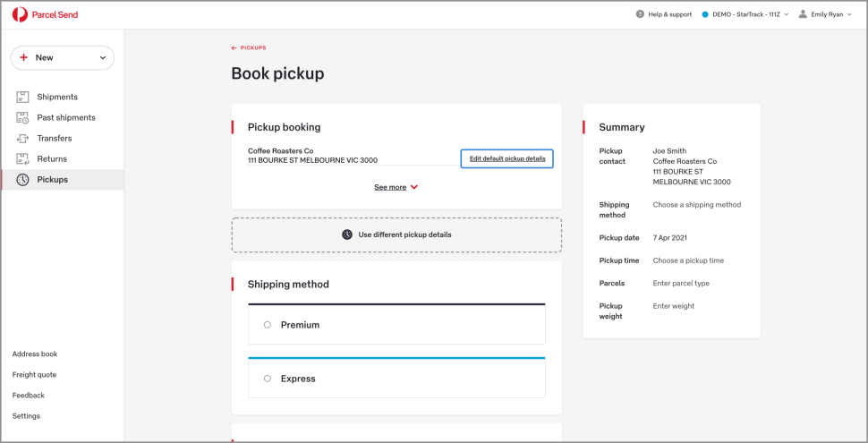This screenshot has width=868, height=443.
Task: Click the red chevron next to See more
Action: tap(414, 187)
